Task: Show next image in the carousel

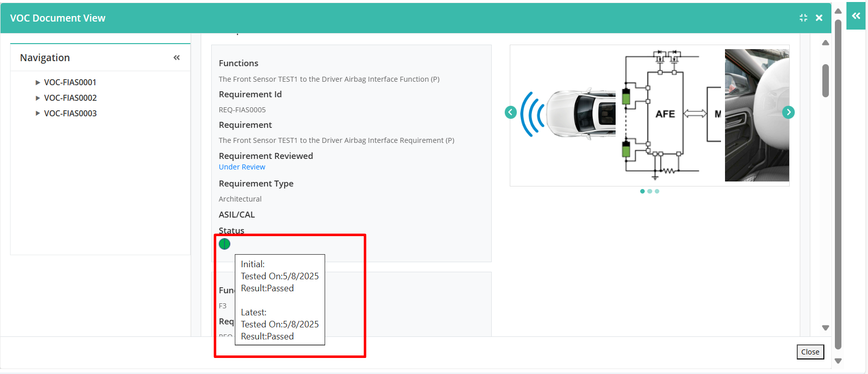Action: (788, 112)
